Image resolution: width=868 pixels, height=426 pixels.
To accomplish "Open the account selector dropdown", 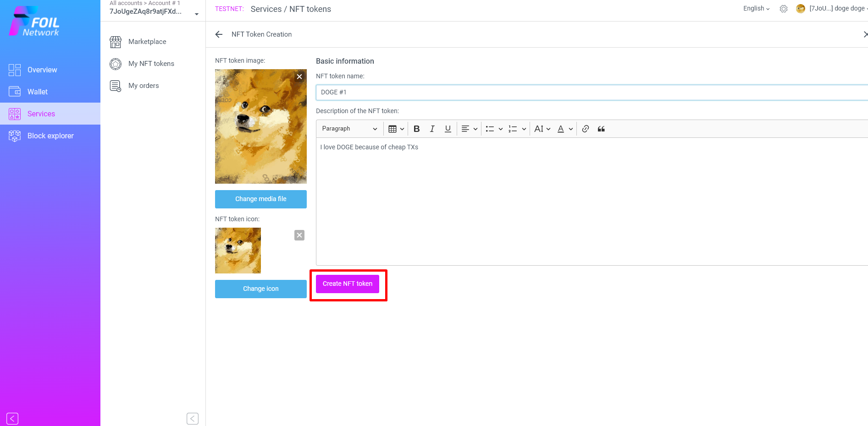I will 197,14.
